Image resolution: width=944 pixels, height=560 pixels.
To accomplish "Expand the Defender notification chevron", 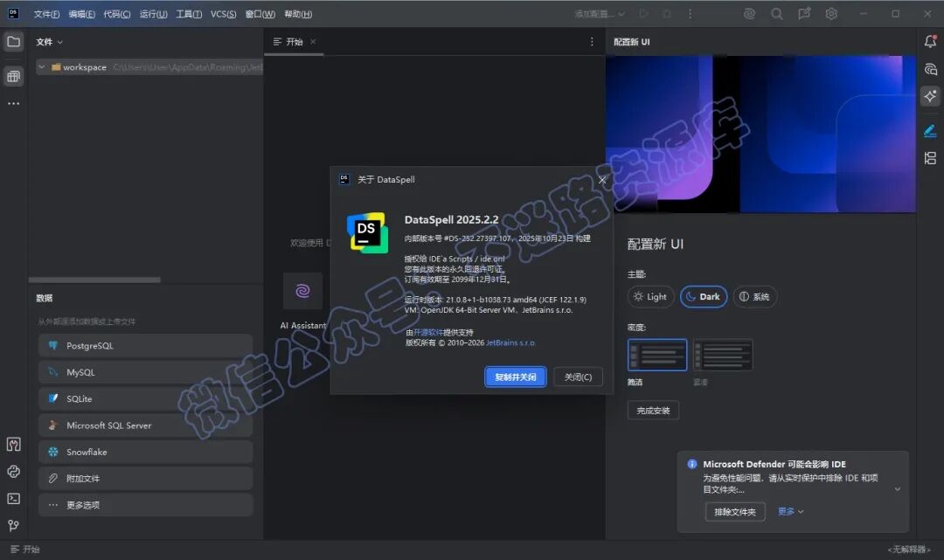I will [x=897, y=489].
